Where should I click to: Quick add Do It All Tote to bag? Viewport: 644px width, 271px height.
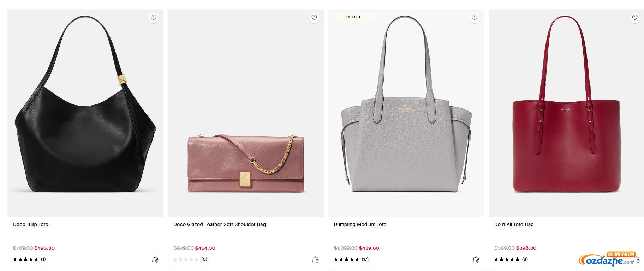637,260
